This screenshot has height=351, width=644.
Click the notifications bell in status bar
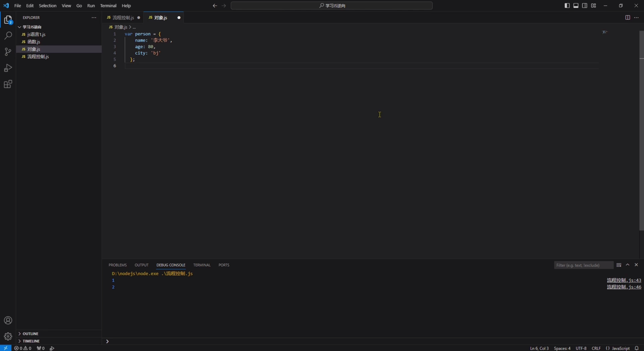tap(637, 348)
